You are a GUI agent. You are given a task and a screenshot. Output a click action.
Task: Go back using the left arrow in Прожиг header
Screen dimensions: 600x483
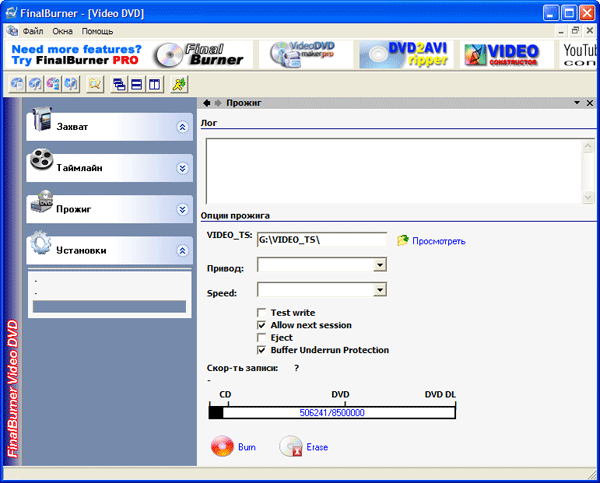(x=207, y=103)
